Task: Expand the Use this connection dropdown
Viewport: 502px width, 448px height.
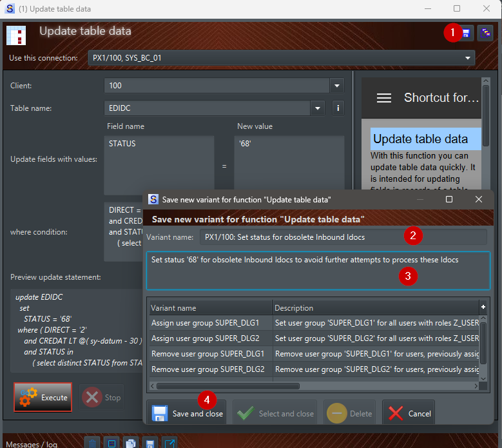Action: [467, 58]
